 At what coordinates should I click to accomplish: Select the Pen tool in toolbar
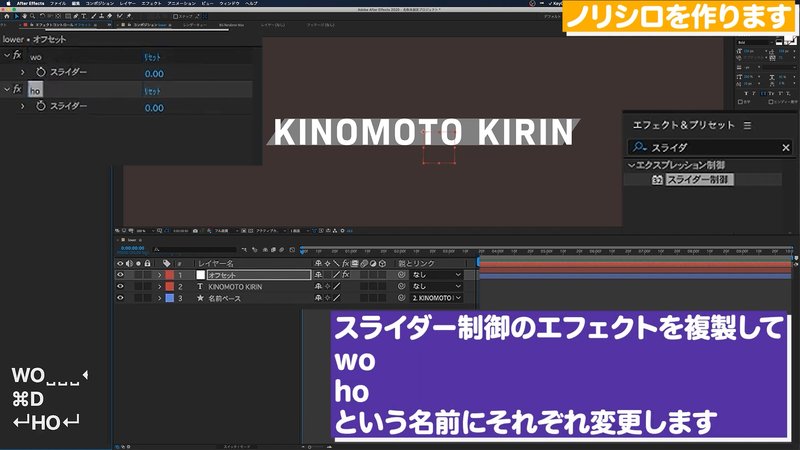(76, 16)
